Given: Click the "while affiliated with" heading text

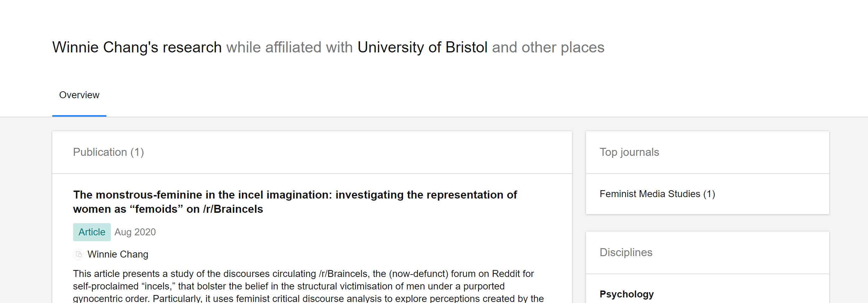Looking at the screenshot, I should coord(289,48).
